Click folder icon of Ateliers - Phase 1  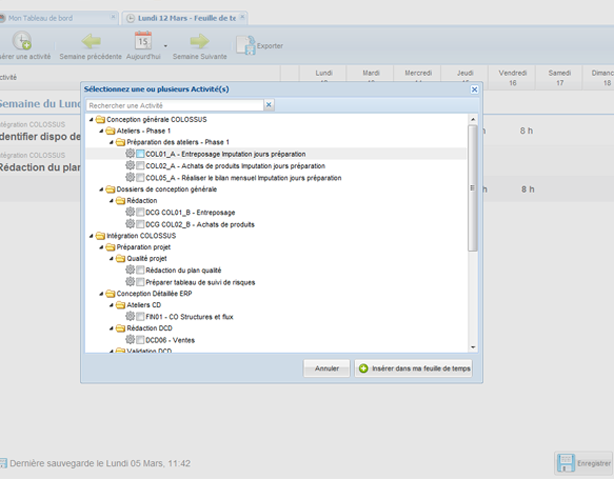(x=111, y=130)
